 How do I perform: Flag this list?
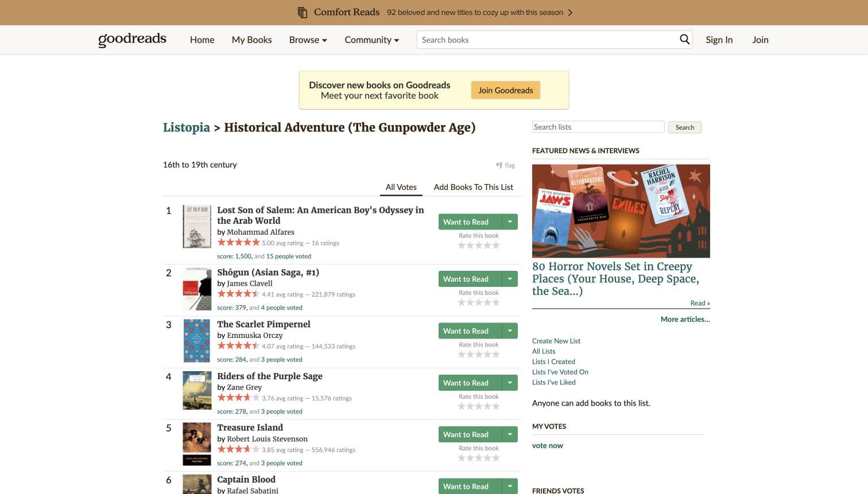point(506,165)
